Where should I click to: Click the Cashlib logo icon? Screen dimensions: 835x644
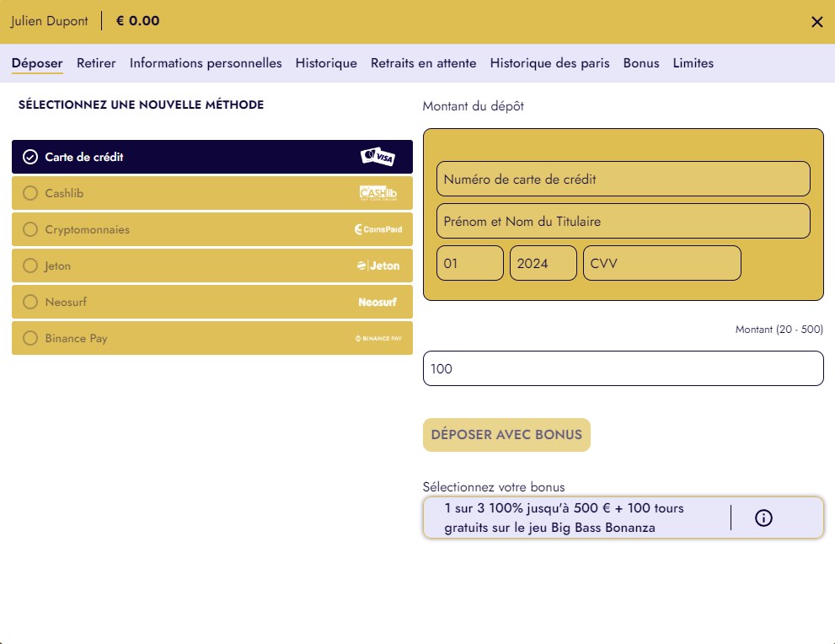[377, 193]
